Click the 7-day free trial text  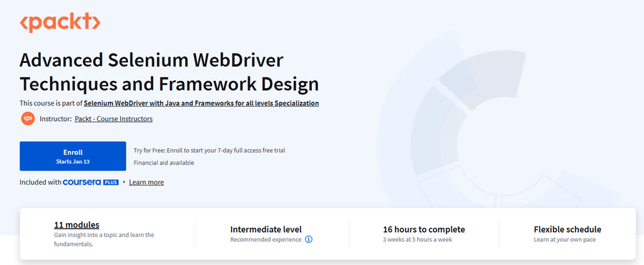(210, 150)
